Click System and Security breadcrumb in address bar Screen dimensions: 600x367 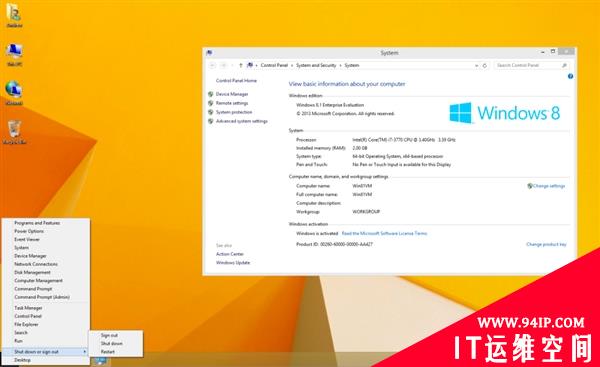pyautogui.click(x=316, y=65)
